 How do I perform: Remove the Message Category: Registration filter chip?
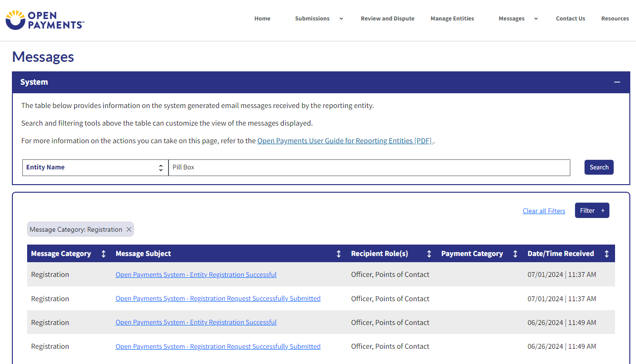(x=129, y=229)
